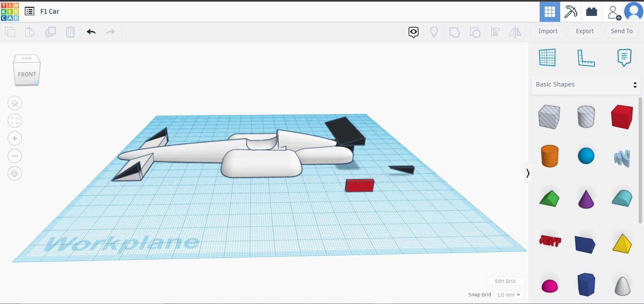Click the Zoom out button

pos(15,156)
